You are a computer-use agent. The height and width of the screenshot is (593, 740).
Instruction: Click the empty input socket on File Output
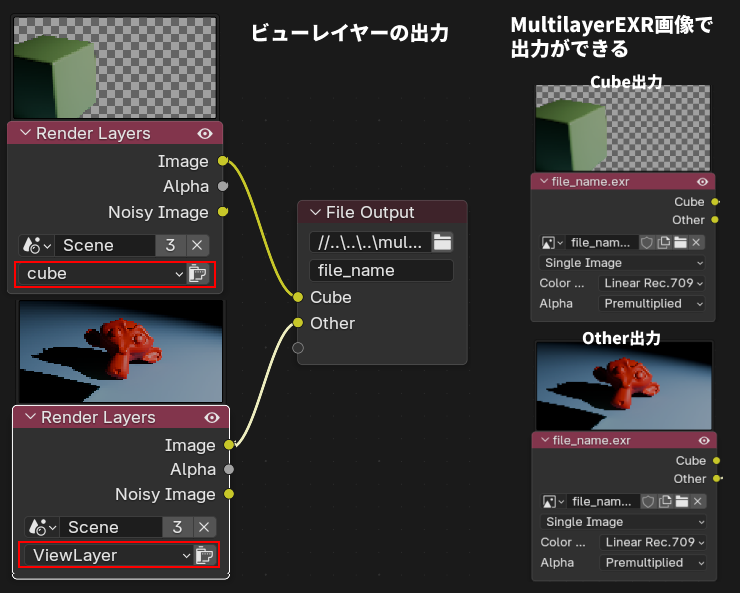[297, 348]
